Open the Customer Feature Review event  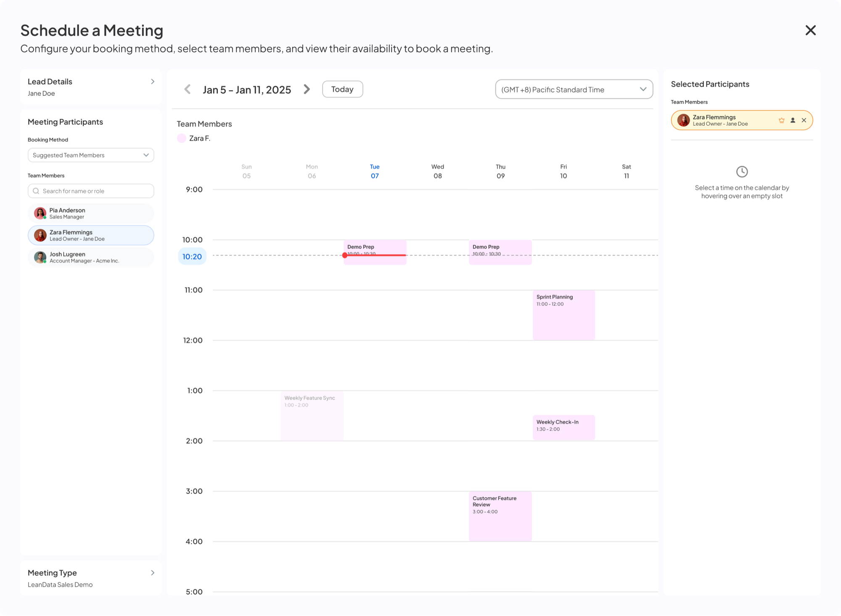coord(500,516)
